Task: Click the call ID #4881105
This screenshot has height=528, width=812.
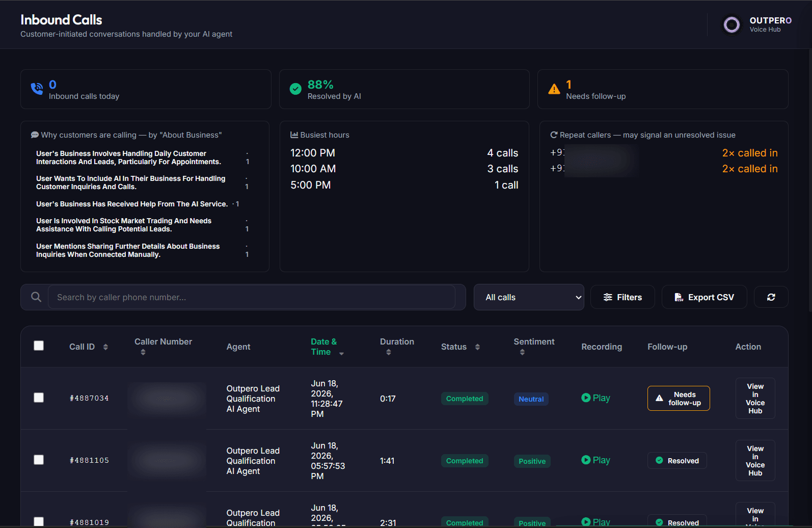Action: click(x=89, y=460)
